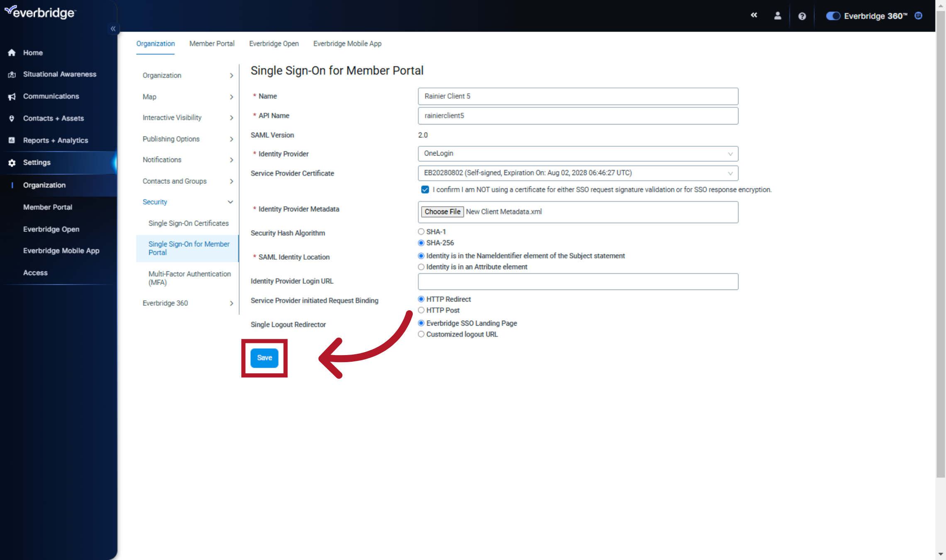Uncheck the certificate confirmation checkbox

point(424,190)
